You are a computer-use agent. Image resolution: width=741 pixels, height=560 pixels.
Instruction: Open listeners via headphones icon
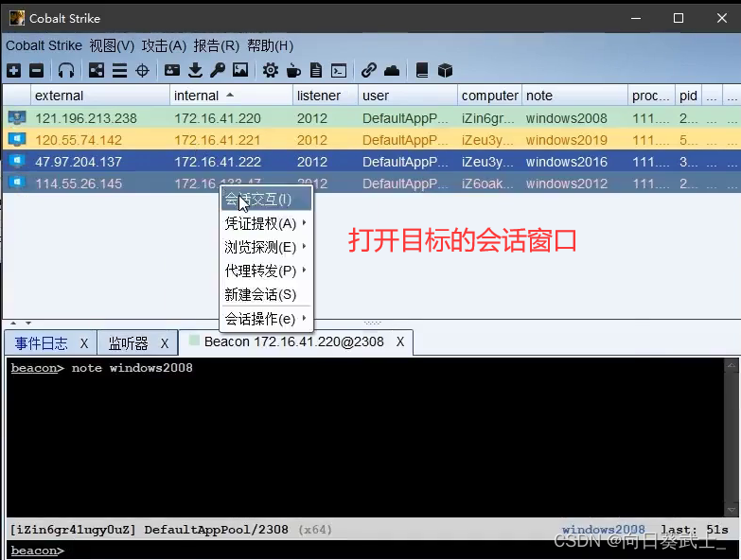tap(66, 71)
